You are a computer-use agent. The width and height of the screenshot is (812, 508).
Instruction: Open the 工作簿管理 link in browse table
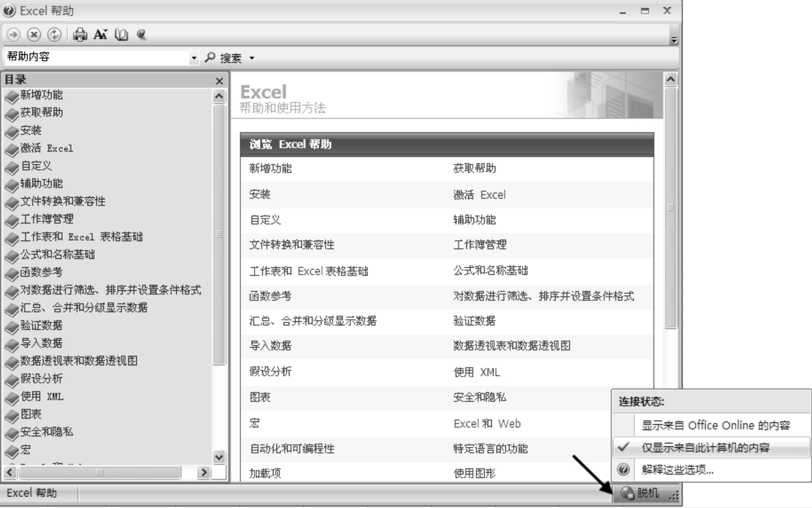coord(480,244)
